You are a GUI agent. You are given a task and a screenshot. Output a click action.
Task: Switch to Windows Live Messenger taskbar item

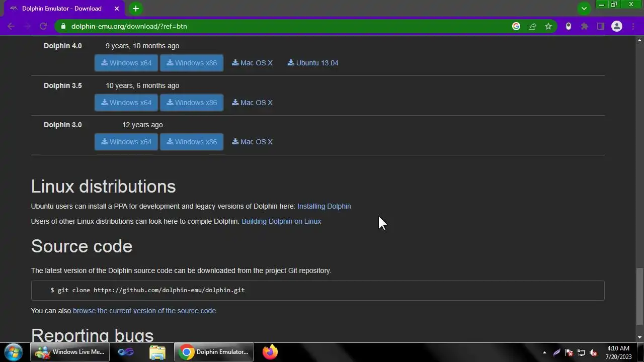click(70, 352)
